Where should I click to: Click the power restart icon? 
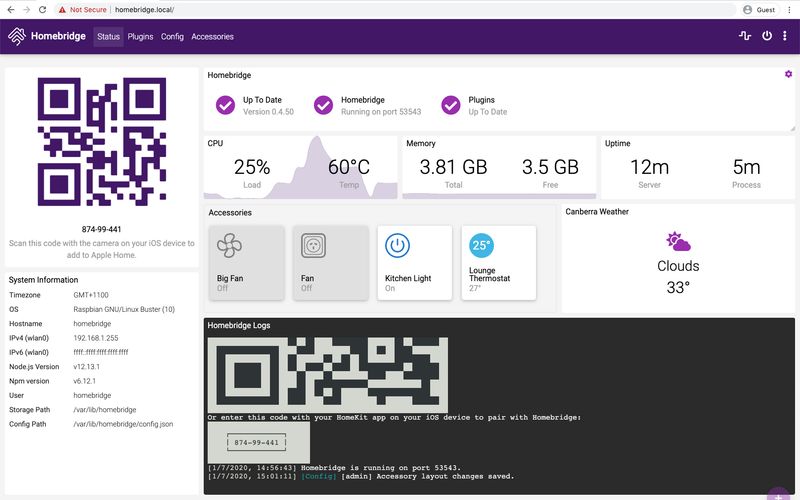coord(767,36)
